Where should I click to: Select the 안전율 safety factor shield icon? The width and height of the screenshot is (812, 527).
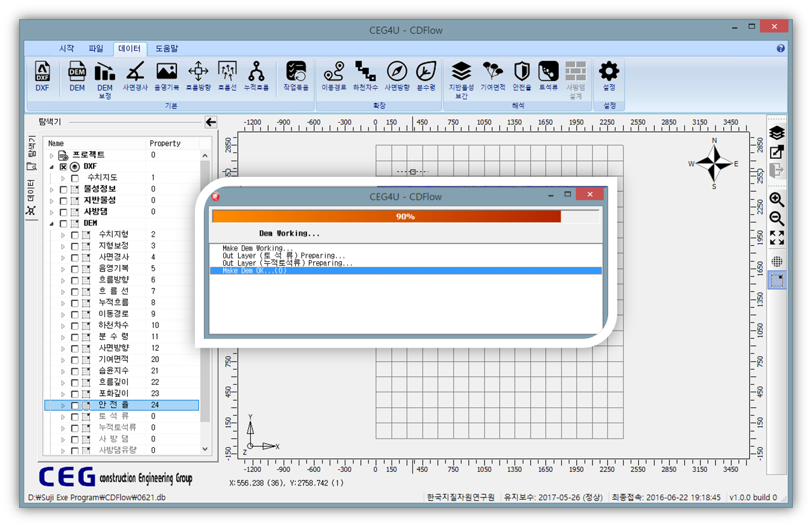522,71
